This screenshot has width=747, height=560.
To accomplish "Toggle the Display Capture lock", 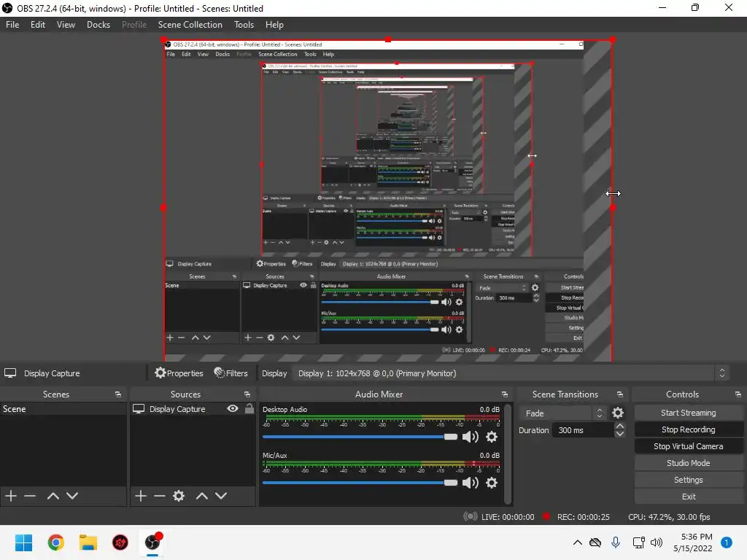I will [249, 408].
